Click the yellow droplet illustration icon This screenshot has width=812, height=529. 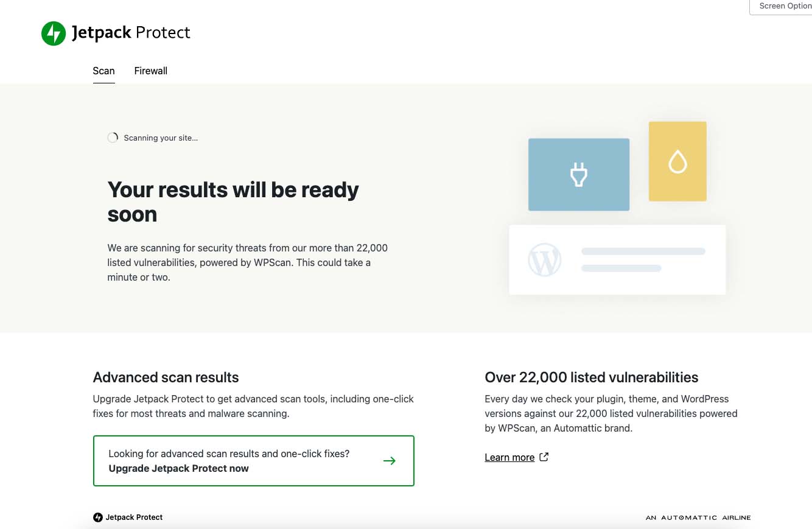[x=677, y=161]
